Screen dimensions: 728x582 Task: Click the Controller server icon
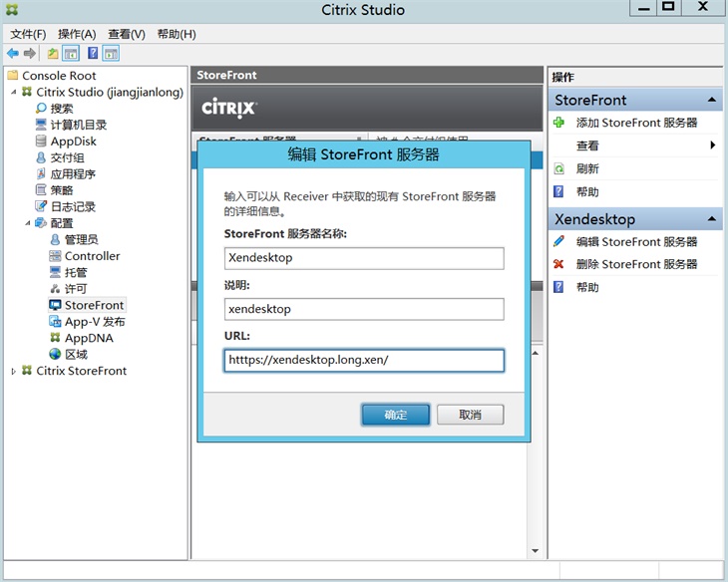(x=55, y=256)
